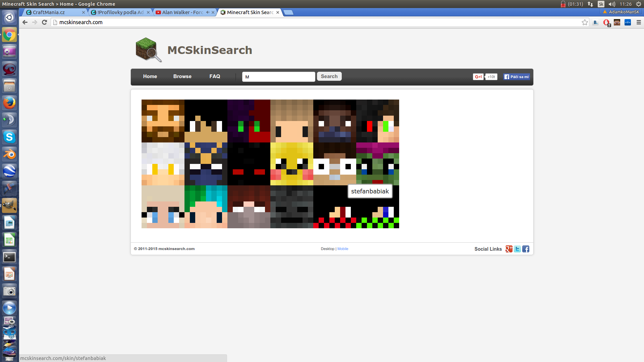Open the yellow duck-face skin thumbnail

coord(292,164)
